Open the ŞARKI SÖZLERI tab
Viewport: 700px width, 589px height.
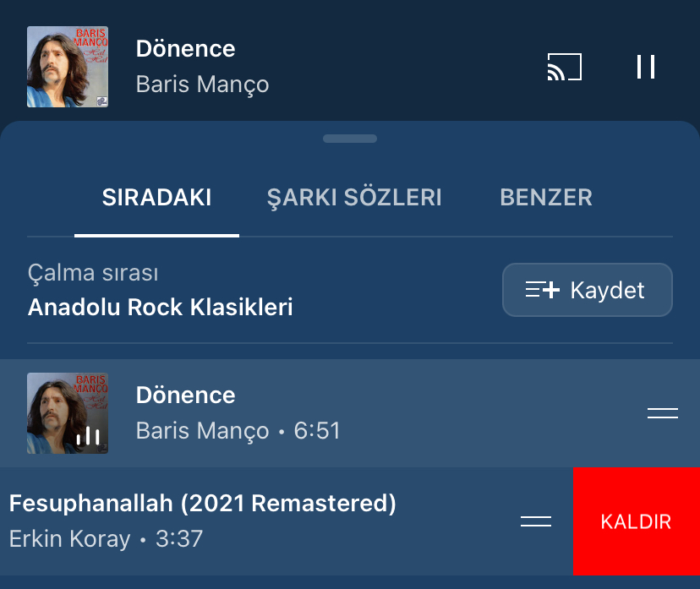(354, 198)
